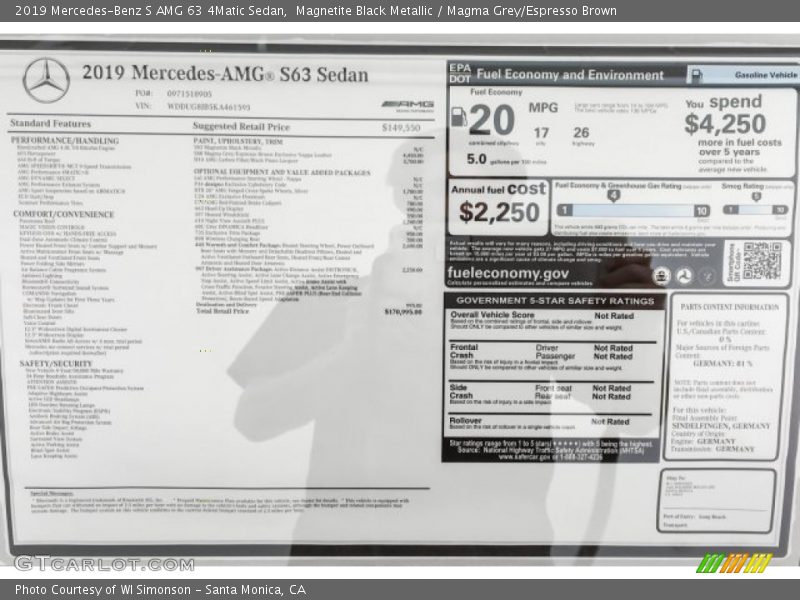Click the 'Side Crash' label
Viewport: 800px width, 600px height.
click(461, 391)
